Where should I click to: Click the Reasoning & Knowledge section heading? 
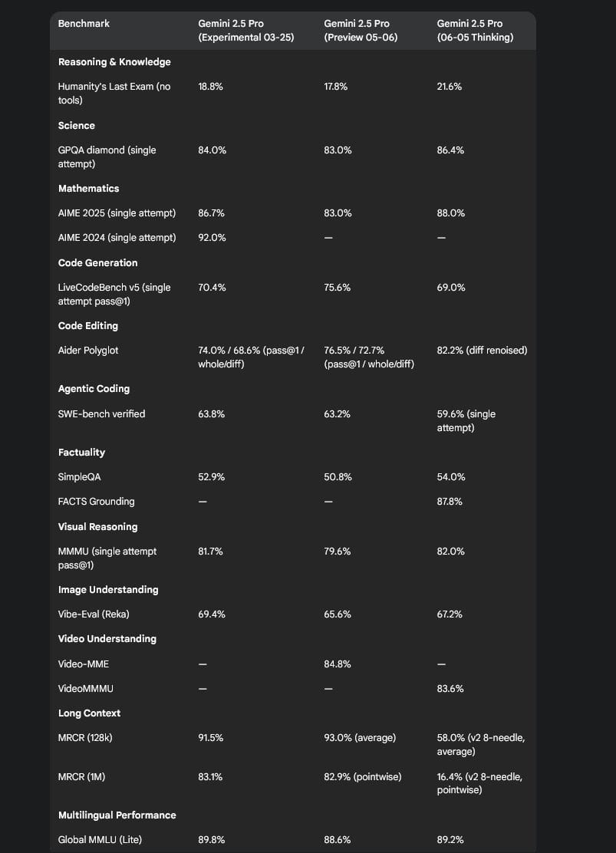coord(114,62)
